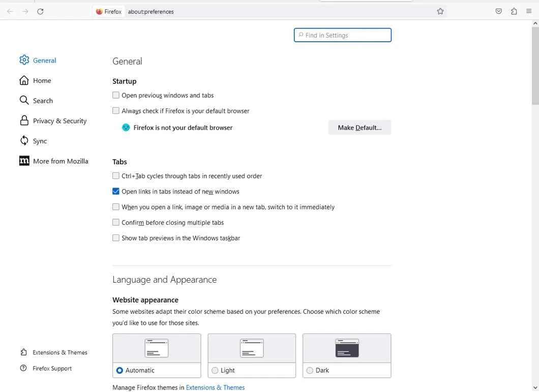Enable Open previous windows and tabs

coord(116,95)
